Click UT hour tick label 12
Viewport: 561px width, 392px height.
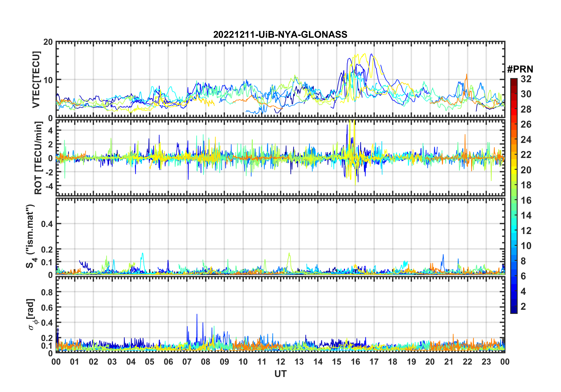280,362
